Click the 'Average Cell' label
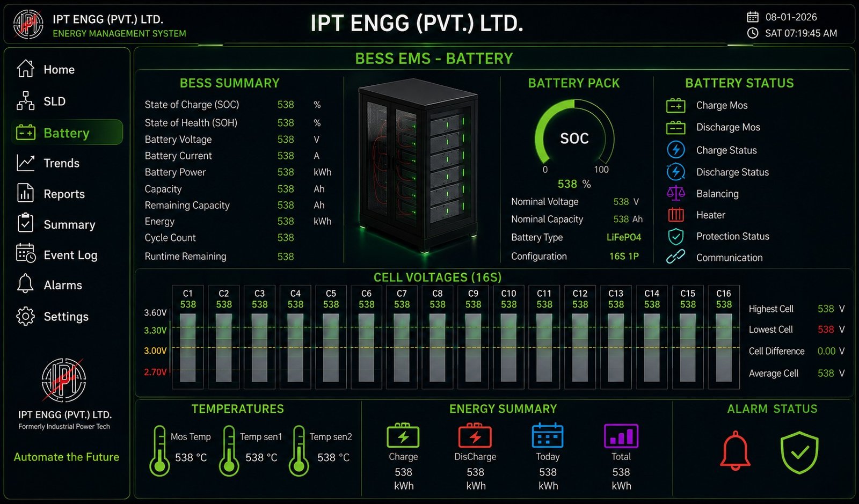Viewport: 859px width, 504px height. pos(774,374)
